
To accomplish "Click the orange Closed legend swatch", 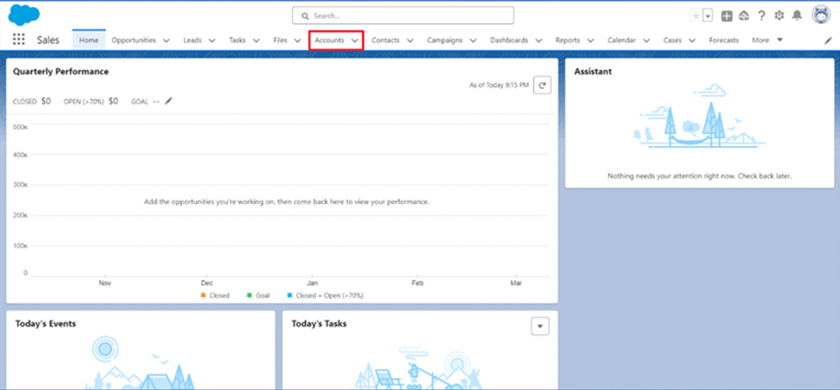I will (204, 295).
